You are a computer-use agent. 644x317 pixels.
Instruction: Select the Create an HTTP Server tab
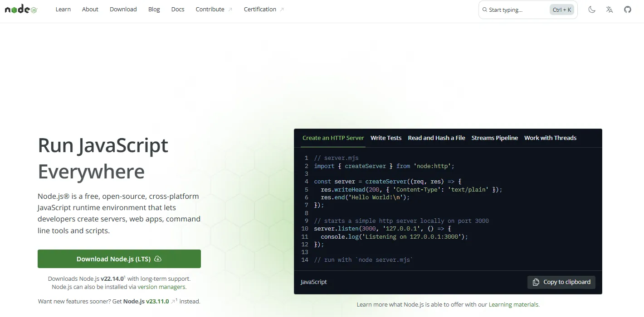pyautogui.click(x=333, y=138)
